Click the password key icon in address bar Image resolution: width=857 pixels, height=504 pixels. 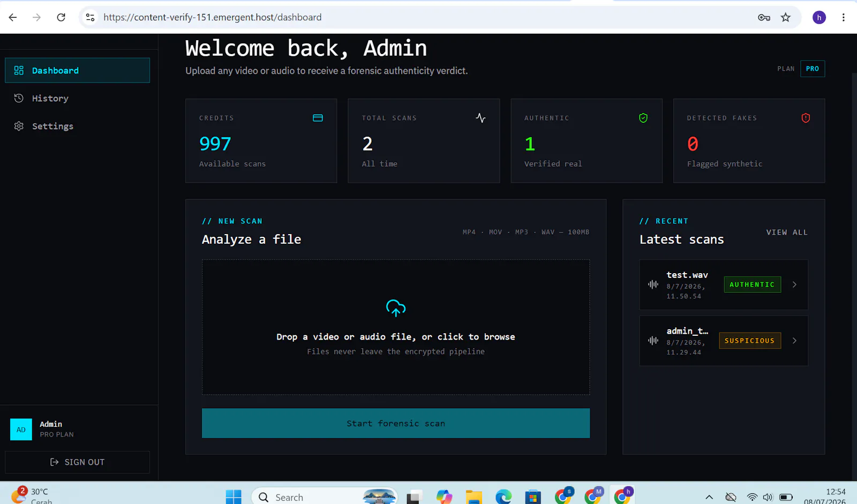(x=764, y=17)
